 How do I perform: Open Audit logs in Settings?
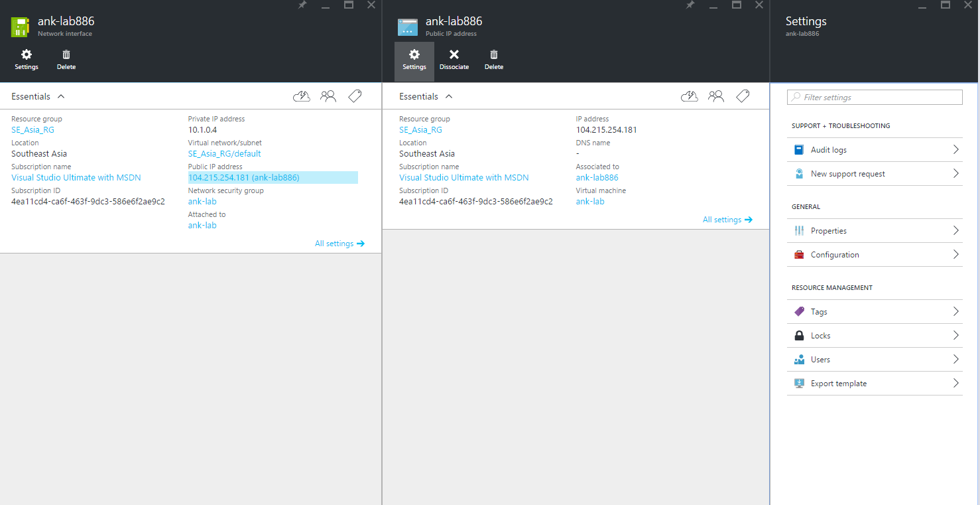(875, 150)
